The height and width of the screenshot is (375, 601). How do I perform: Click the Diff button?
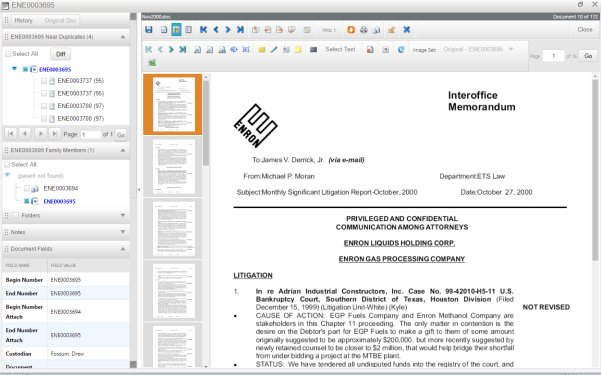[61, 54]
